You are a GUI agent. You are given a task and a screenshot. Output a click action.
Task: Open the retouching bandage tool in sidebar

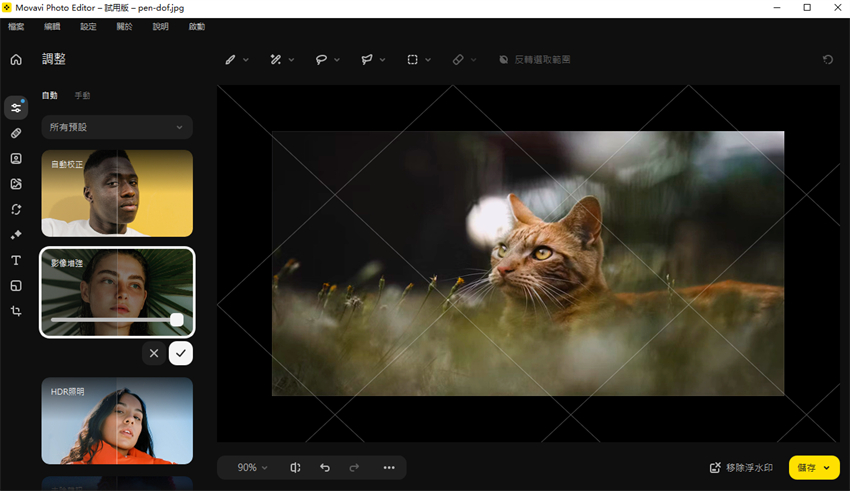[x=16, y=133]
